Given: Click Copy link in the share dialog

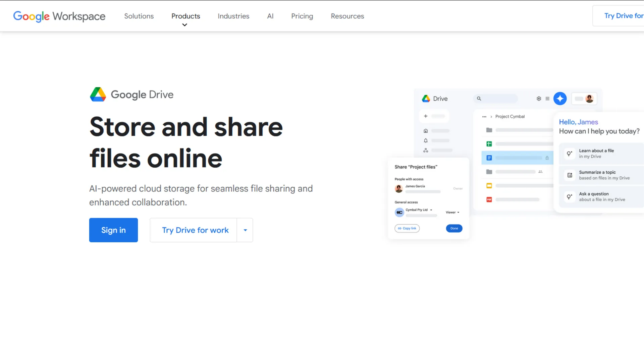Looking at the screenshot, I should pos(407,228).
